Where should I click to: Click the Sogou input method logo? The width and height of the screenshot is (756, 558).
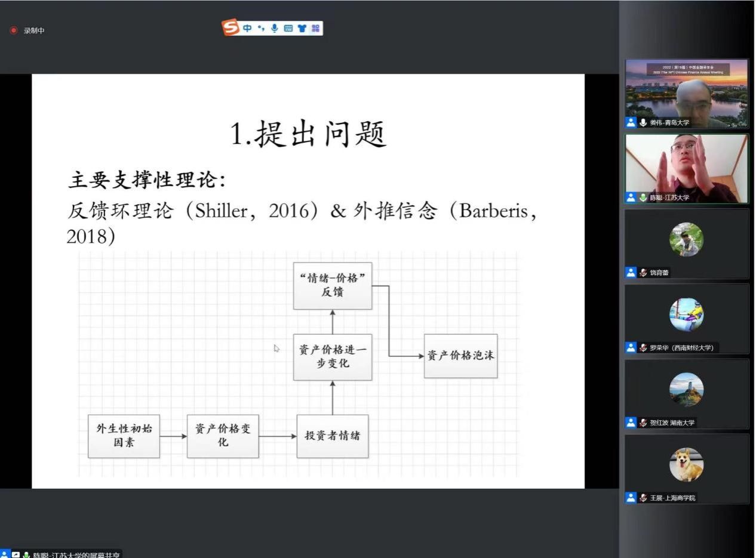tap(230, 27)
